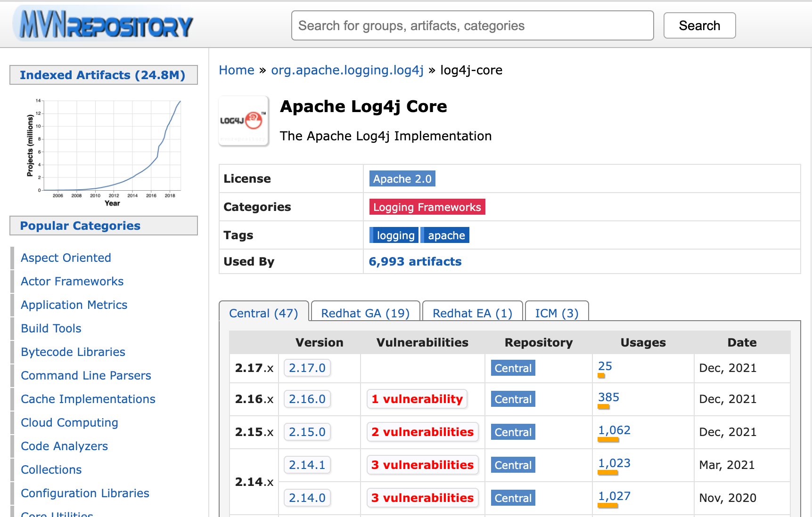Screen dimensions: 812x517
Task: Select the apache tag
Action: click(445, 235)
